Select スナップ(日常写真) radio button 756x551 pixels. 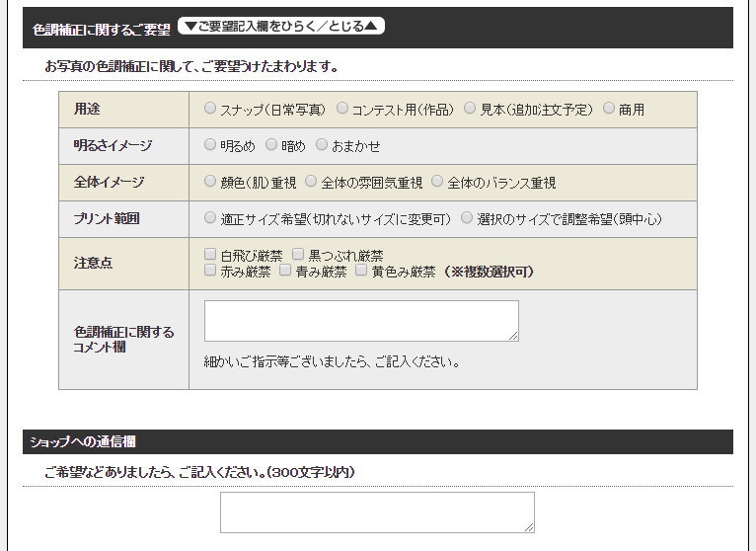point(210,108)
